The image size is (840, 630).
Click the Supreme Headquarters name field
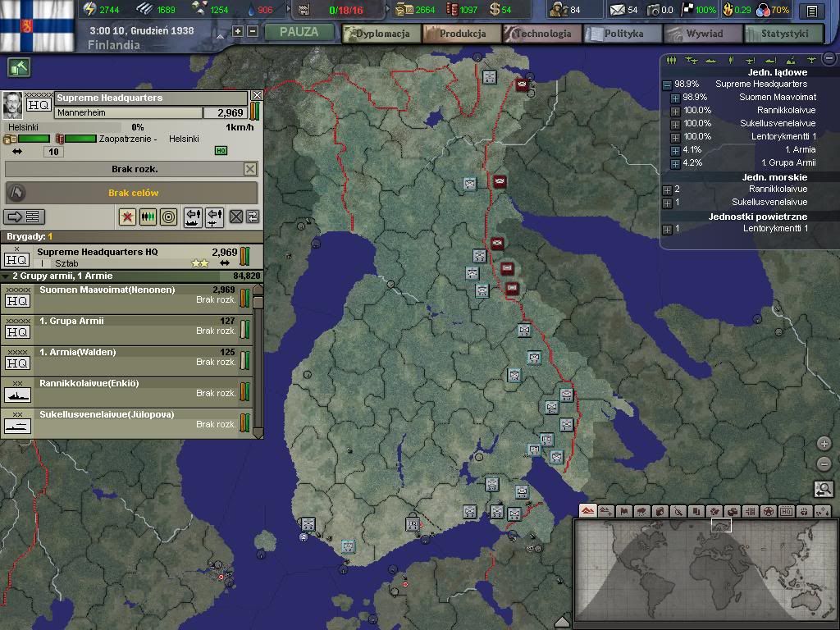(151, 98)
